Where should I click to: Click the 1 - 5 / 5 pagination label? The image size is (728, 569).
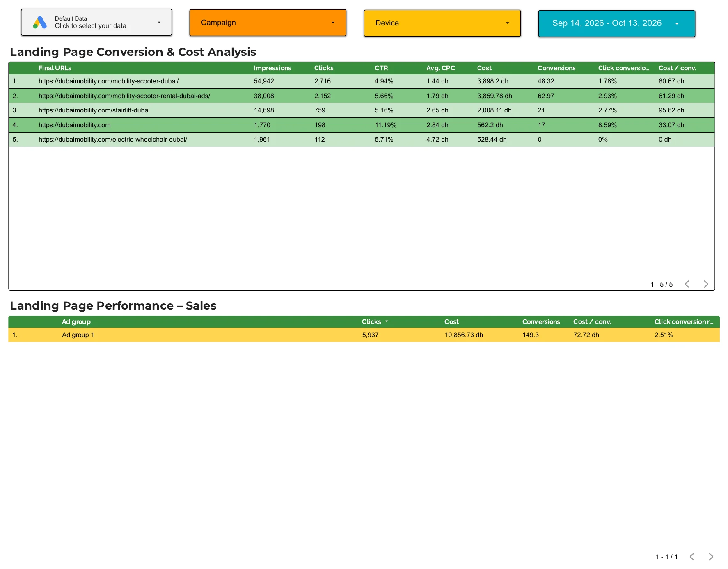point(662,284)
